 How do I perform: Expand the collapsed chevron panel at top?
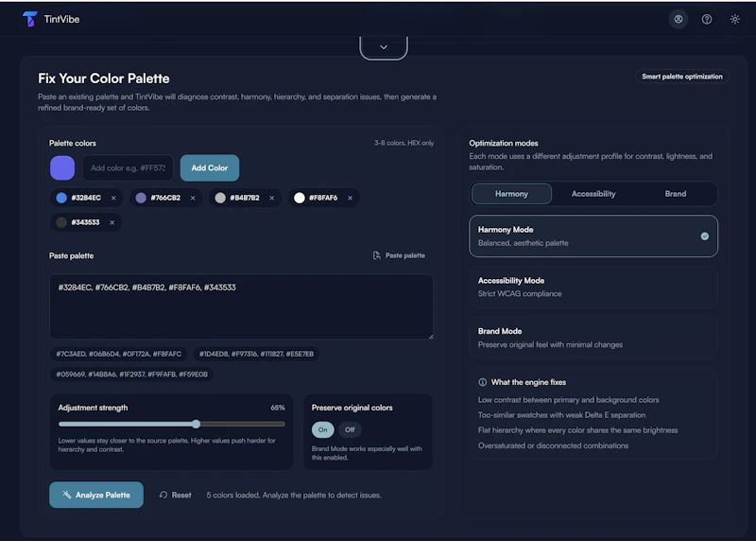(x=384, y=47)
